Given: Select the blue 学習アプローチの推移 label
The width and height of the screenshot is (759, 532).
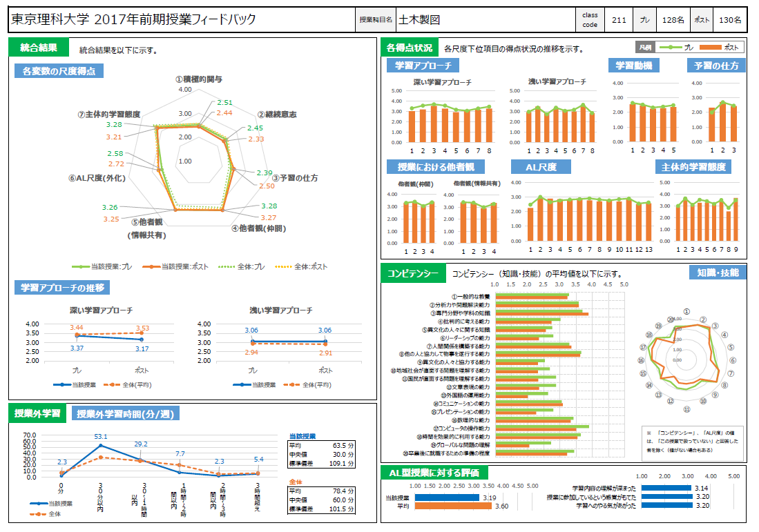Looking at the screenshot, I should coord(63,287).
